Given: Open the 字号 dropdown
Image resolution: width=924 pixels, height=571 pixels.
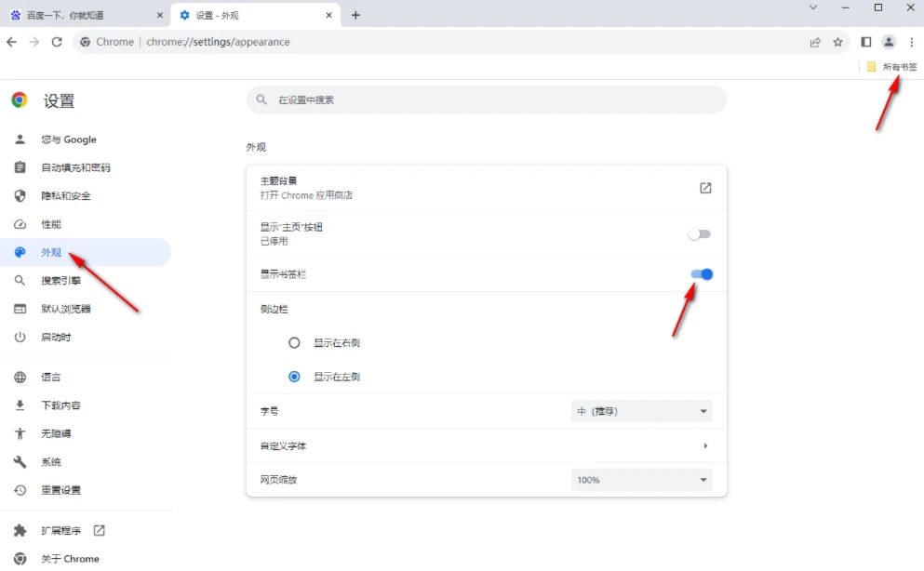Looking at the screenshot, I should 641,410.
